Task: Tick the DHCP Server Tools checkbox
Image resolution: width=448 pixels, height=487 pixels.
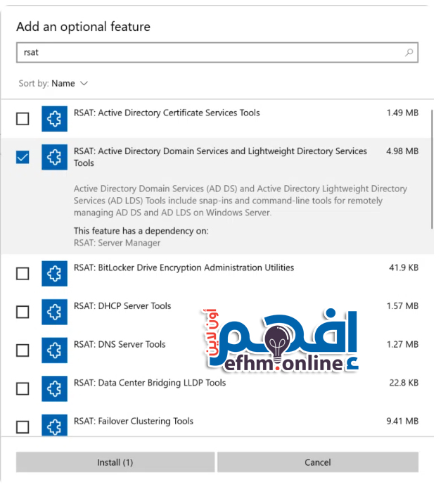Action: click(x=23, y=312)
